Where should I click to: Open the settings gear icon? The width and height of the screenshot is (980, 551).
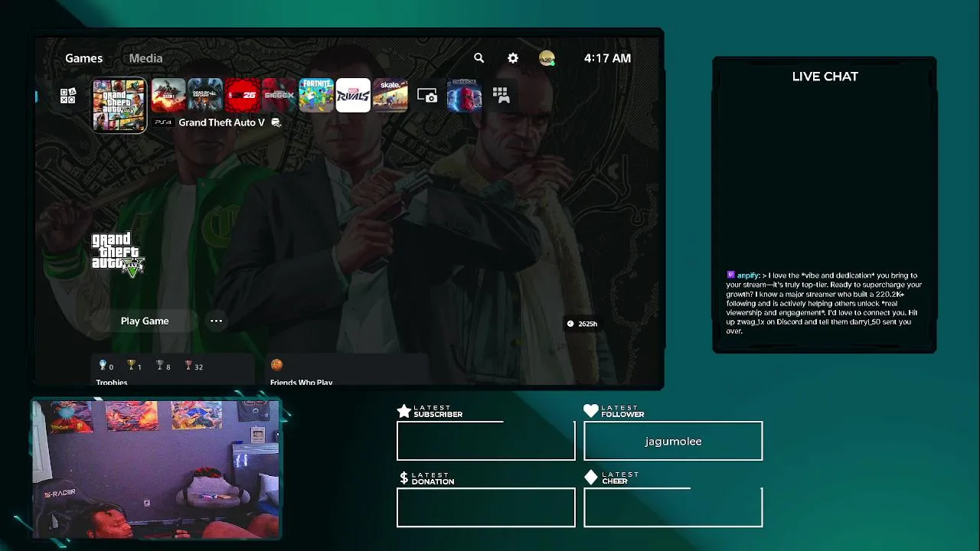(513, 58)
